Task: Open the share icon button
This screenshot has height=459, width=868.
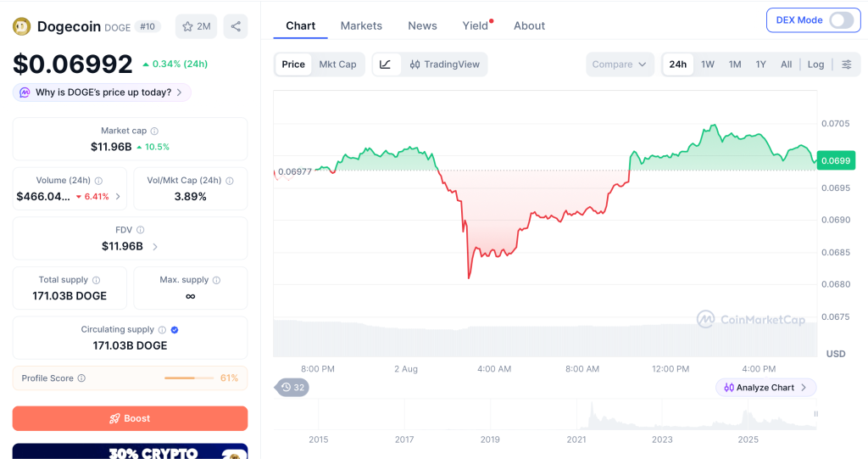Action: tap(236, 26)
